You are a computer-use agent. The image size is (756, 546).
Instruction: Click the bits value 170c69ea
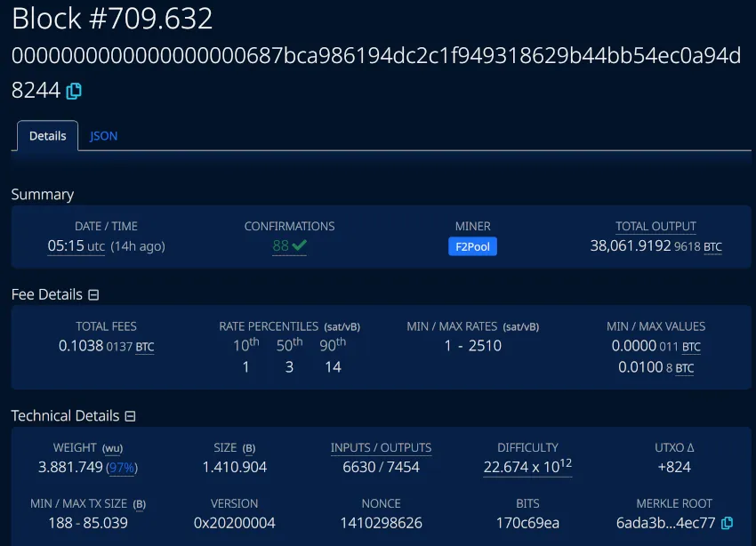point(527,523)
